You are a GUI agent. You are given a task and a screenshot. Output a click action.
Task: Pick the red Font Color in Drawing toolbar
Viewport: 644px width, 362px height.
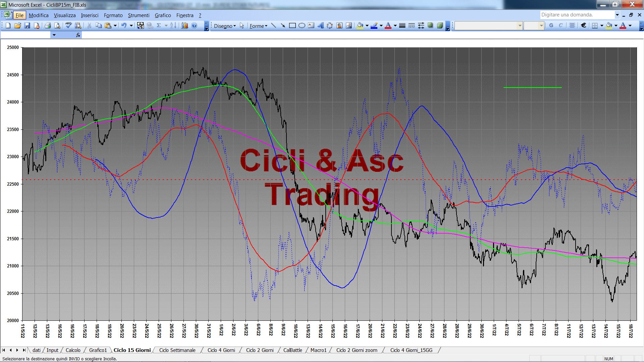(388, 26)
